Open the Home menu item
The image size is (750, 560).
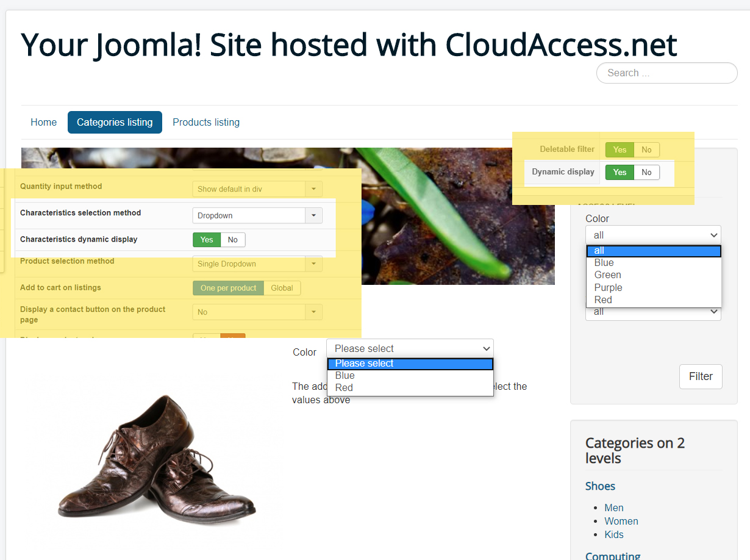pos(44,122)
